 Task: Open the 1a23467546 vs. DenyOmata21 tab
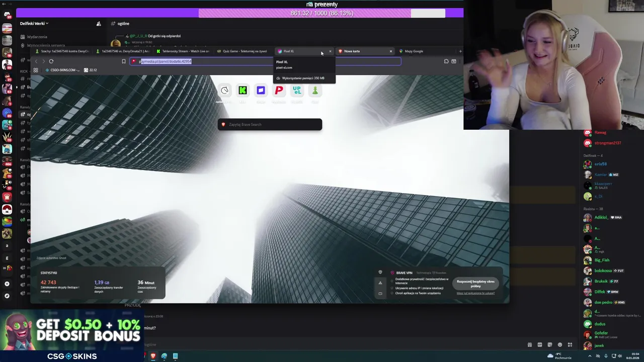click(x=124, y=51)
